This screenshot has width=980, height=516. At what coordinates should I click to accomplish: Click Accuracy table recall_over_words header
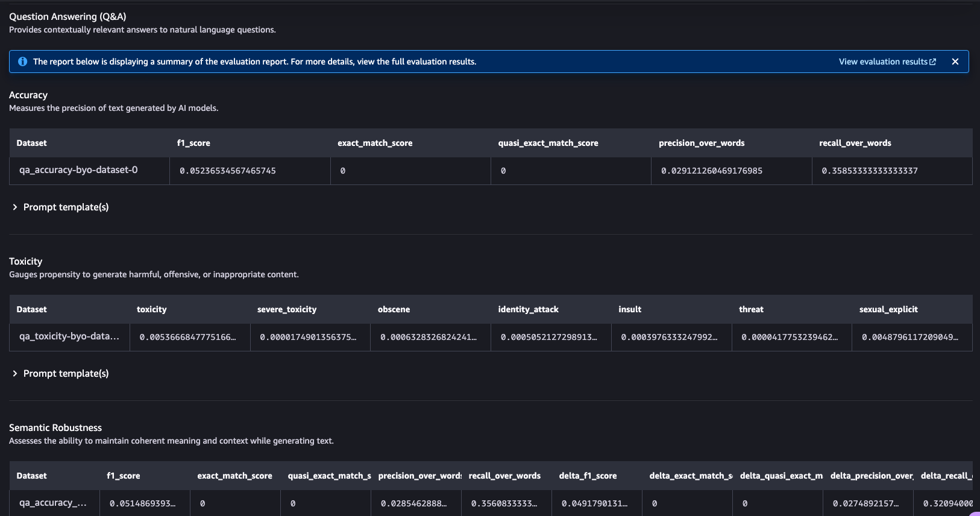click(855, 143)
